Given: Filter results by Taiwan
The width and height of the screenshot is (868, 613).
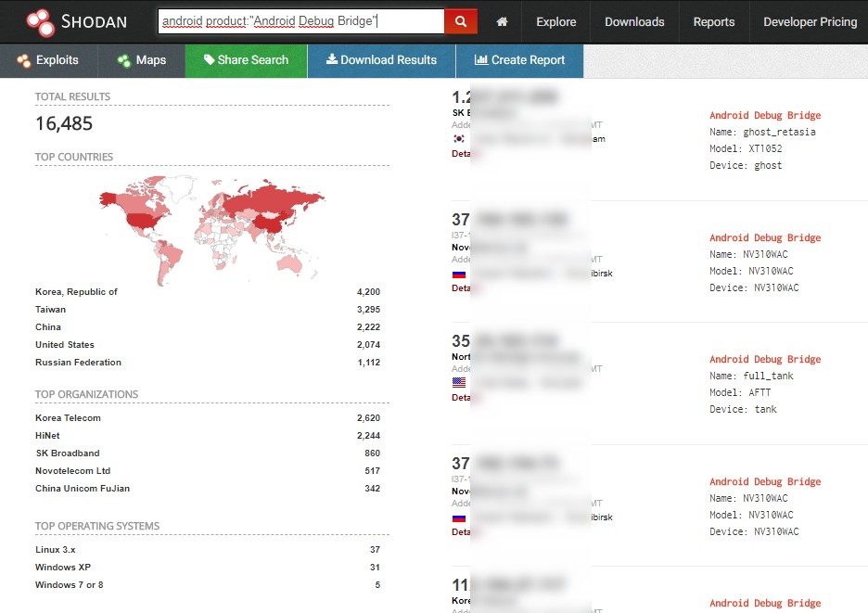Looking at the screenshot, I should click(x=50, y=310).
